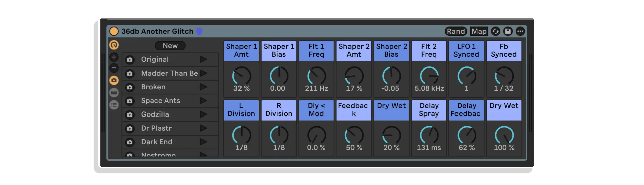Click the Delay Spray knob
The width and height of the screenshot is (644, 185).
point(429,135)
